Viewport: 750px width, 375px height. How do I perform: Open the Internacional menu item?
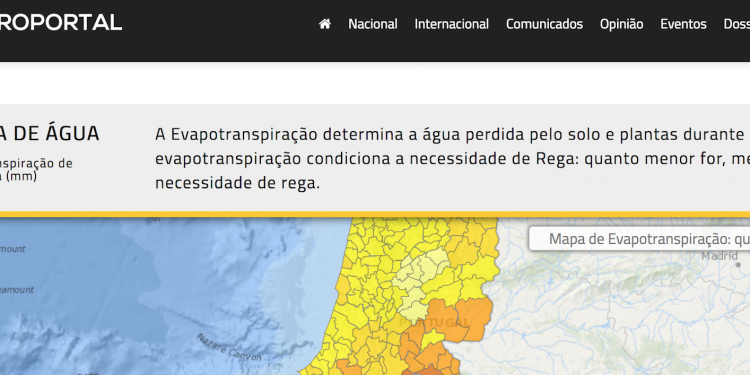click(452, 24)
